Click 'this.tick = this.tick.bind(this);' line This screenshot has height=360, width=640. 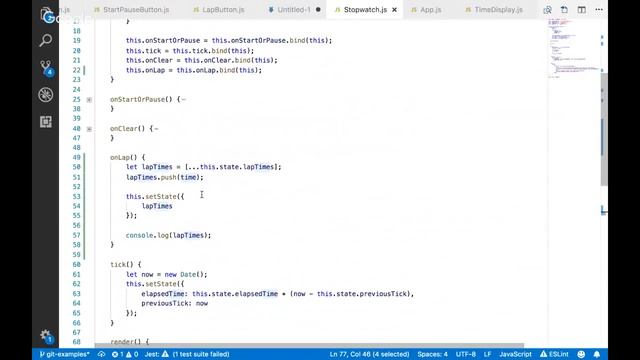click(x=190, y=51)
